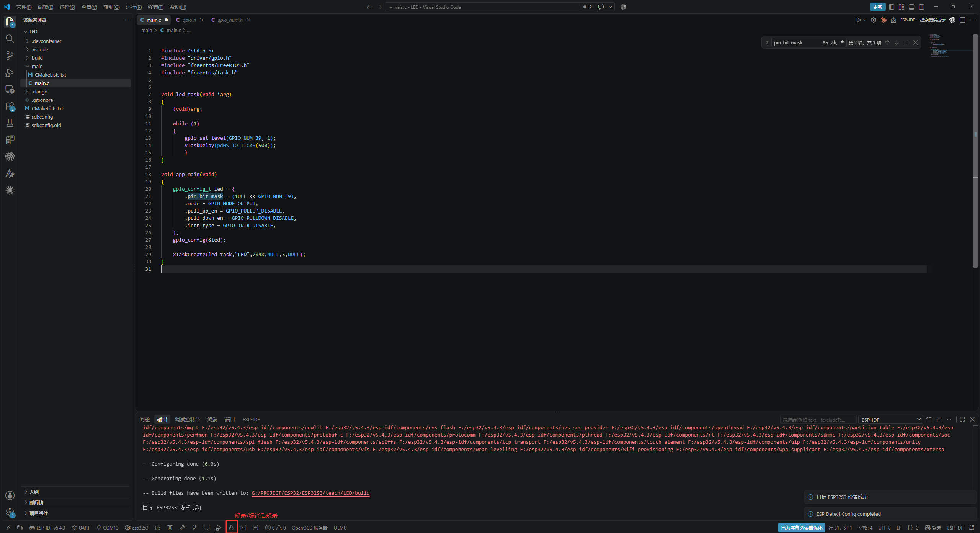Open Extensions view in activity bar
Screen dimensions: 980x533
pos(10,106)
